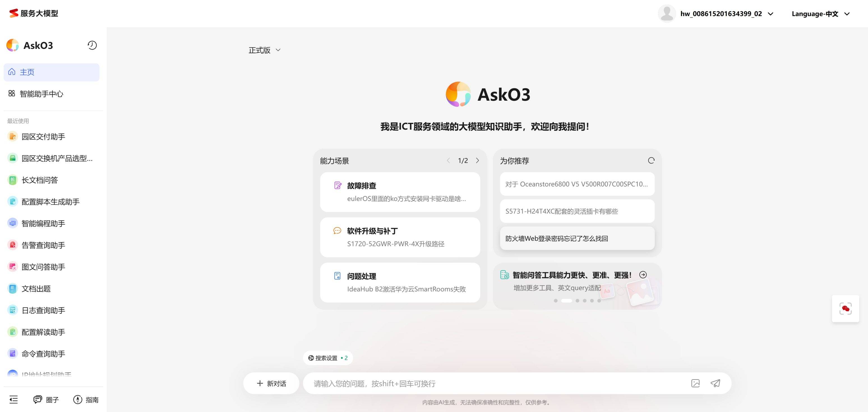Image resolution: width=868 pixels, height=412 pixels.
Task: Open 搜索设置 search settings
Action: 327,358
